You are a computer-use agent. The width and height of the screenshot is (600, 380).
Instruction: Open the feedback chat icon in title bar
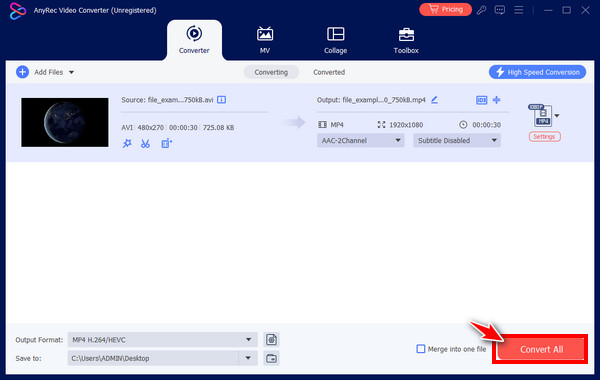(x=499, y=10)
